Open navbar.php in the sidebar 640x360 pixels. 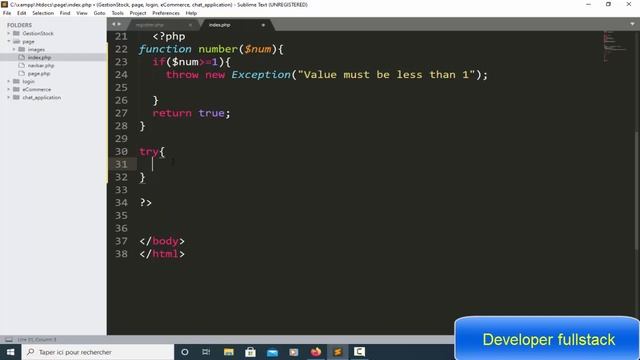[x=40, y=65]
